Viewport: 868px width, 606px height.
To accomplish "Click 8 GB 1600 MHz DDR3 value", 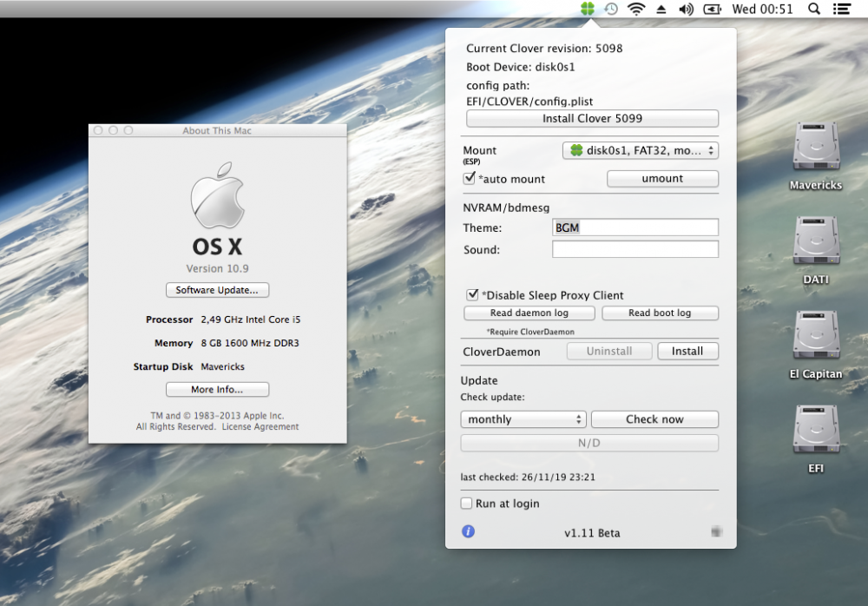I will [250, 344].
